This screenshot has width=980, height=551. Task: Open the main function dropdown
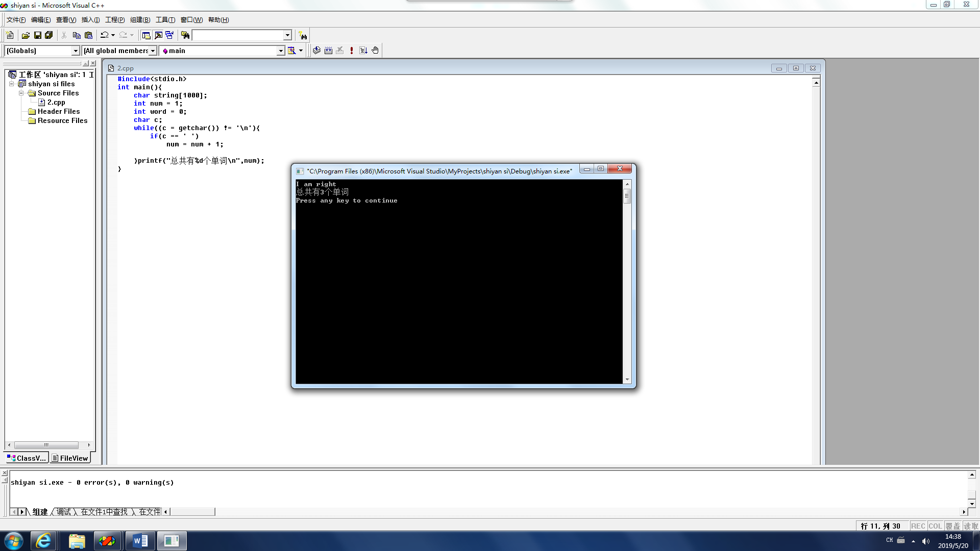pyautogui.click(x=280, y=51)
